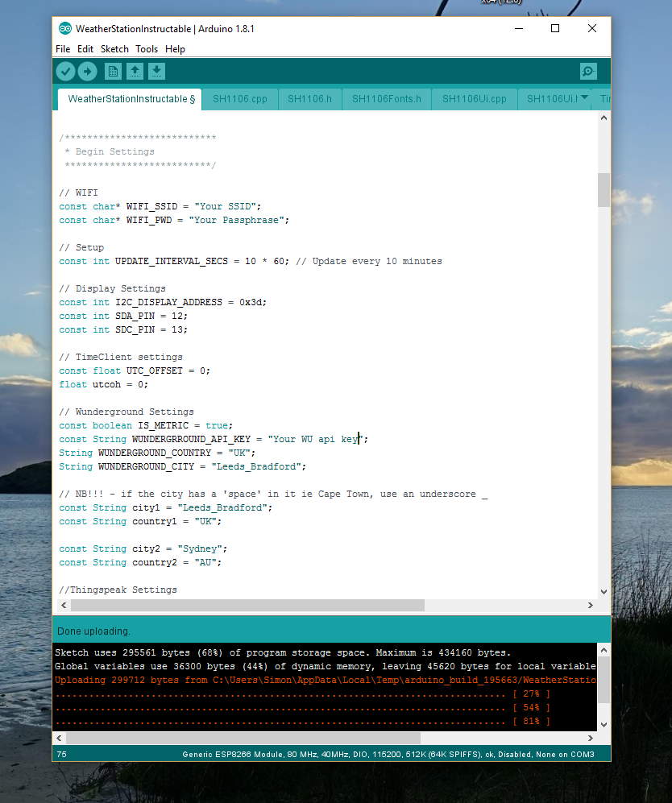Click the console horizontal scroll left arrow
This screenshot has height=803, width=672.
pyautogui.click(x=59, y=738)
